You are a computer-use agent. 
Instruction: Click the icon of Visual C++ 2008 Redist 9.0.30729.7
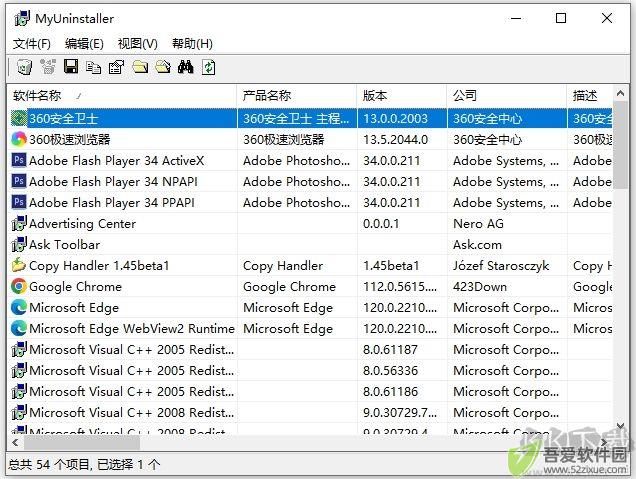(19, 412)
